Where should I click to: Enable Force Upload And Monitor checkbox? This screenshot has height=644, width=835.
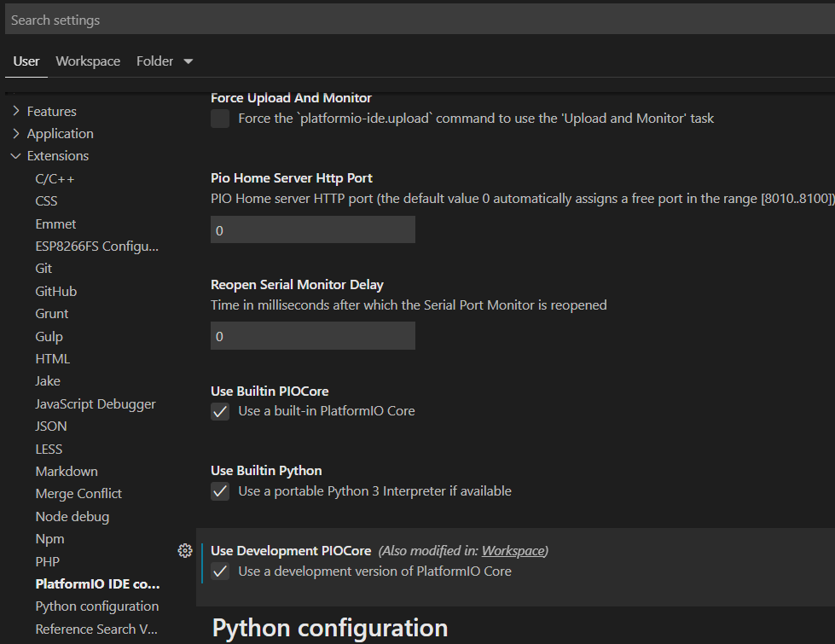point(220,119)
